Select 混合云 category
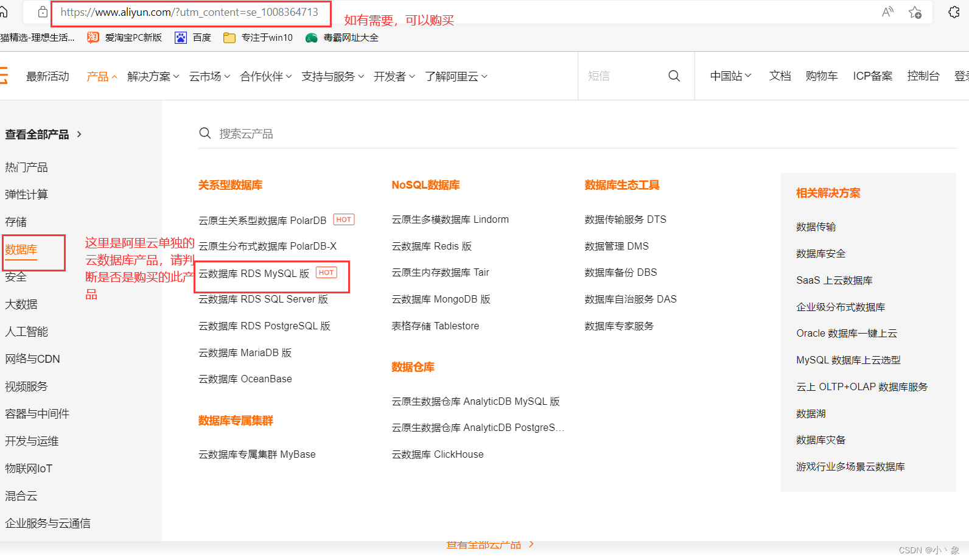 click(x=21, y=496)
